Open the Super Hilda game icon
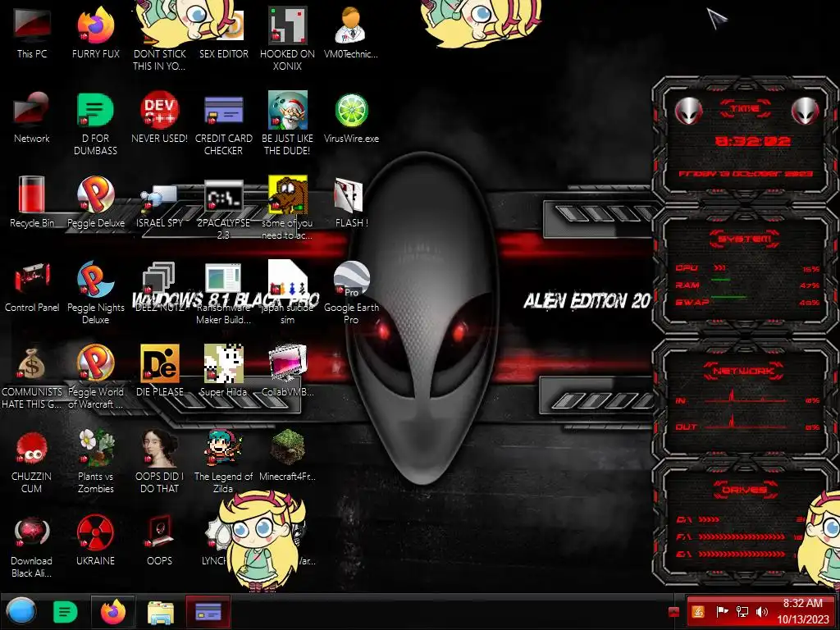840x630 pixels. 223,371
